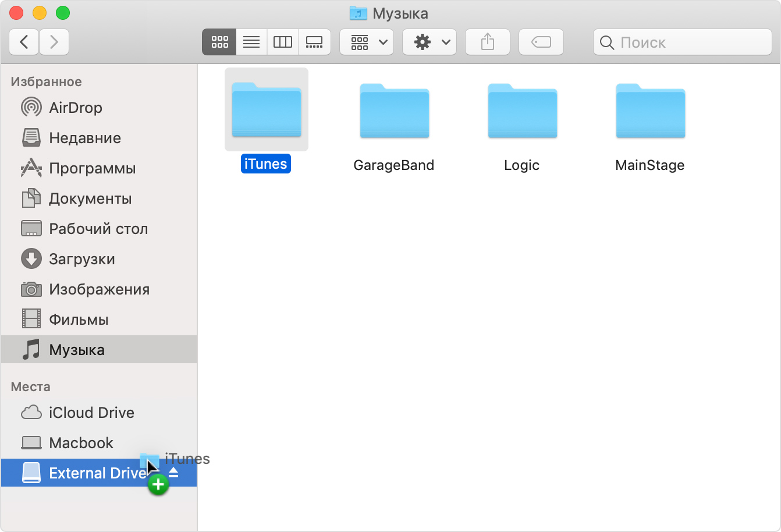
Task: Click the AirDrop sidebar icon
Action: [x=31, y=107]
